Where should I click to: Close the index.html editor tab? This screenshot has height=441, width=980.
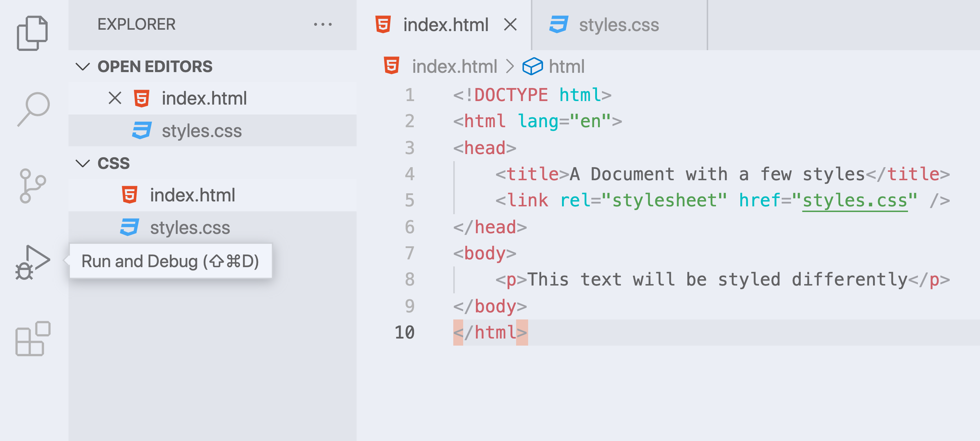510,25
